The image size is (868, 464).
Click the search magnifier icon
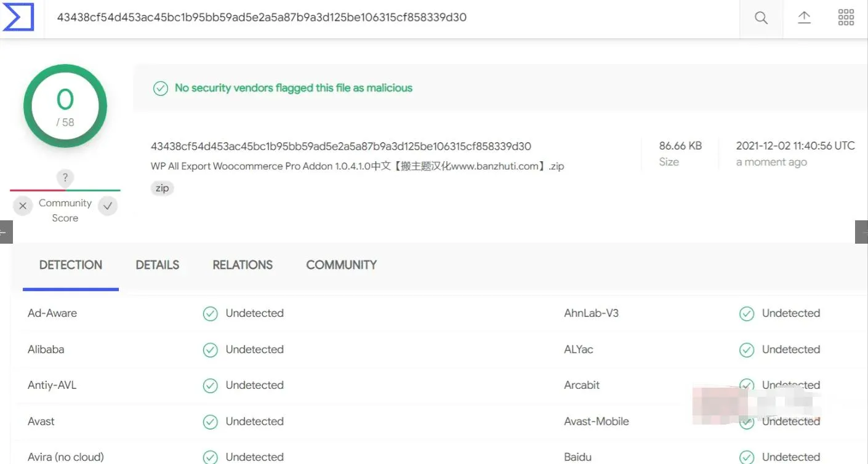pos(761,18)
